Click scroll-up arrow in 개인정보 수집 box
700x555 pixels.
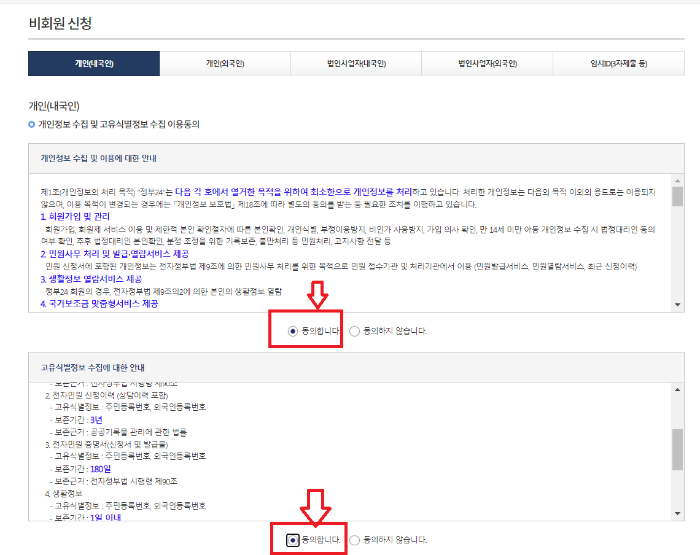(678, 181)
